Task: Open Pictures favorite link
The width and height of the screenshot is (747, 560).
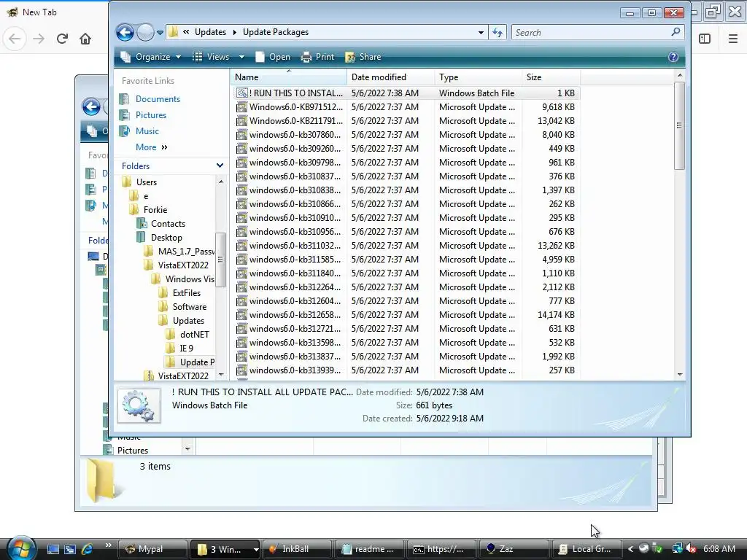Action: [x=151, y=115]
